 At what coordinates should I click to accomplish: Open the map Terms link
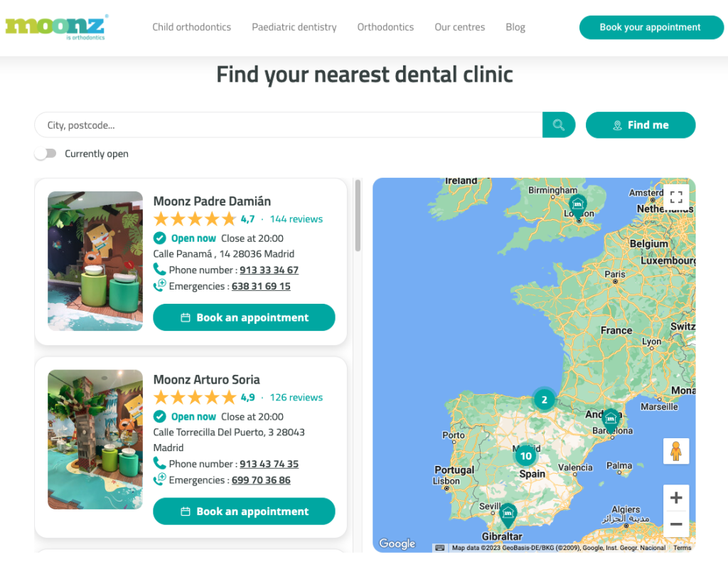pyautogui.click(x=682, y=548)
